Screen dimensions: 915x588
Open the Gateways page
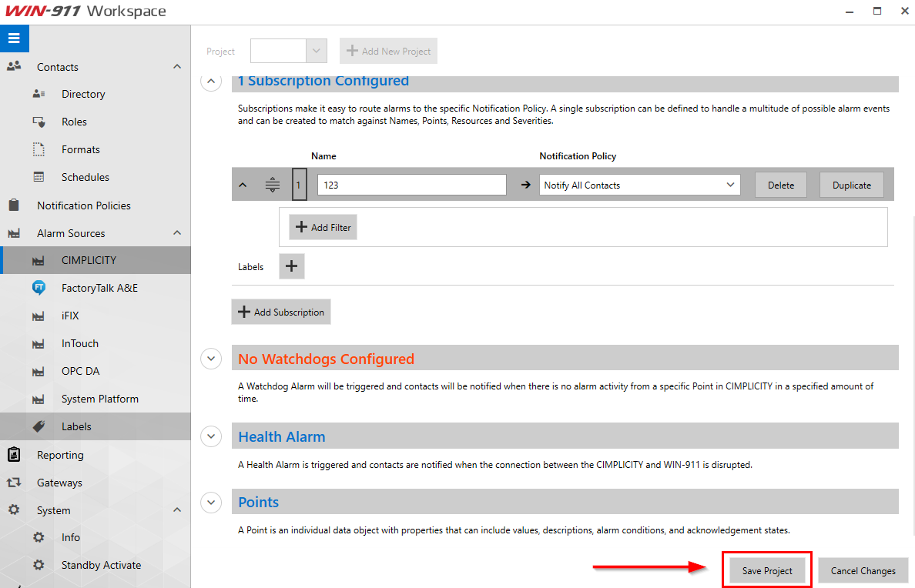[59, 483]
